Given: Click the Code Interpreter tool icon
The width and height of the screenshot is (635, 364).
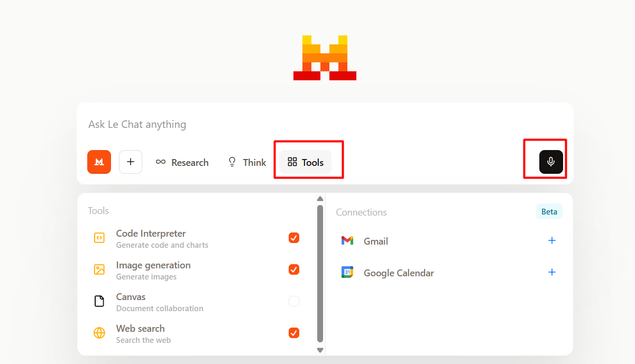Looking at the screenshot, I should pyautogui.click(x=99, y=238).
